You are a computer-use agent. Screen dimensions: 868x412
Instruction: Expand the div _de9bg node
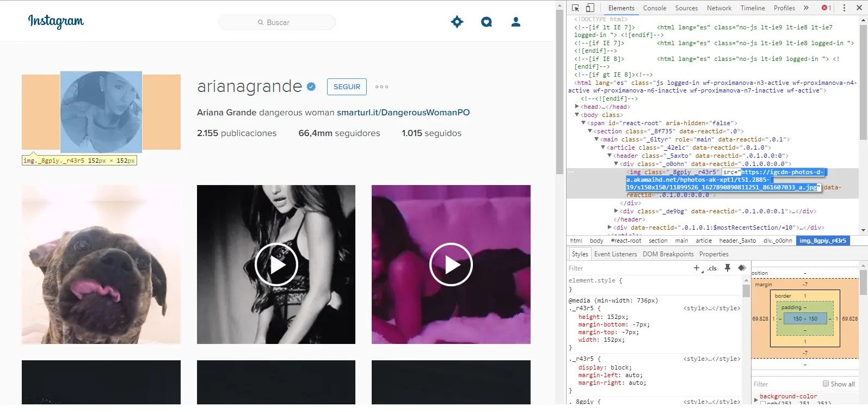616,211
